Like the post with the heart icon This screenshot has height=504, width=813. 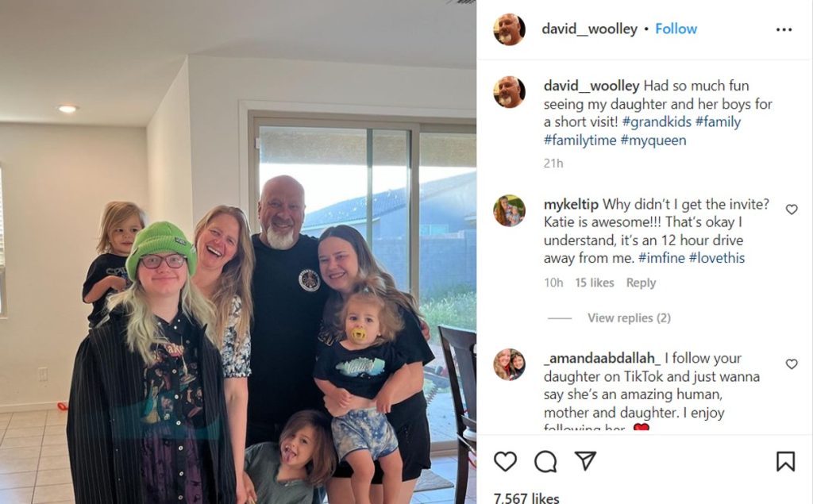tap(505, 461)
